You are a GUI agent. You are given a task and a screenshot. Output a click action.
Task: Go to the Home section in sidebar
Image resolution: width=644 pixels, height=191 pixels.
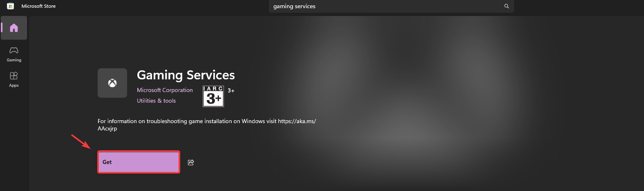pyautogui.click(x=14, y=28)
